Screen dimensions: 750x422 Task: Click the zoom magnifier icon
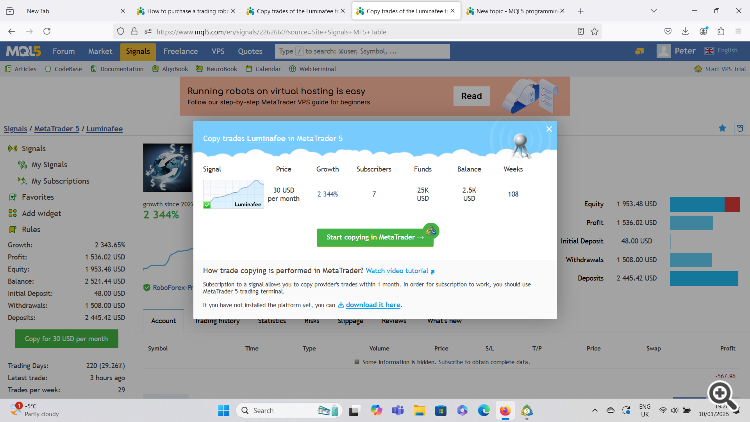point(723,395)
